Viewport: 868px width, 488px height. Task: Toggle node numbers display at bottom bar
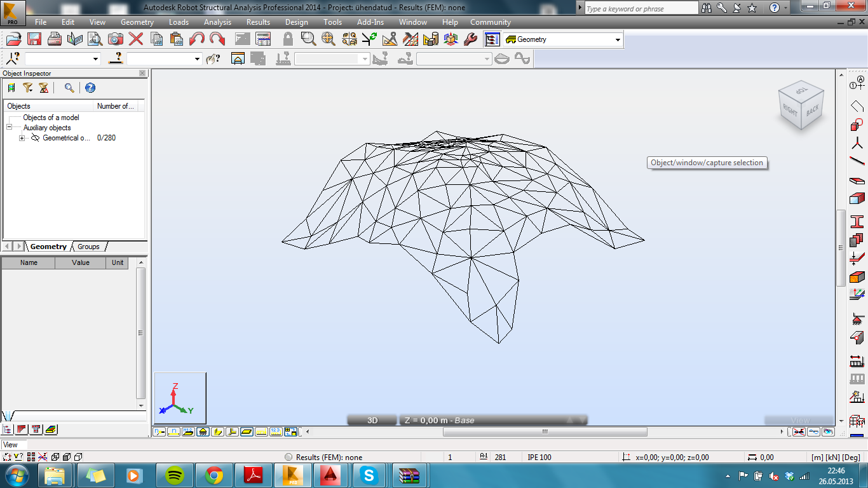tap(159, 431)
